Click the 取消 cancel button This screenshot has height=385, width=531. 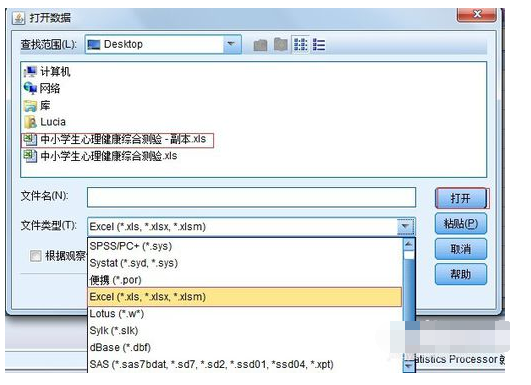pos(461,249)
